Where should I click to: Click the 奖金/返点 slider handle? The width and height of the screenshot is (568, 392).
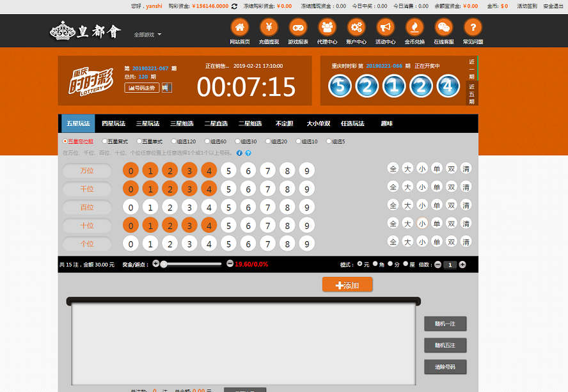[x=164, y=264]
